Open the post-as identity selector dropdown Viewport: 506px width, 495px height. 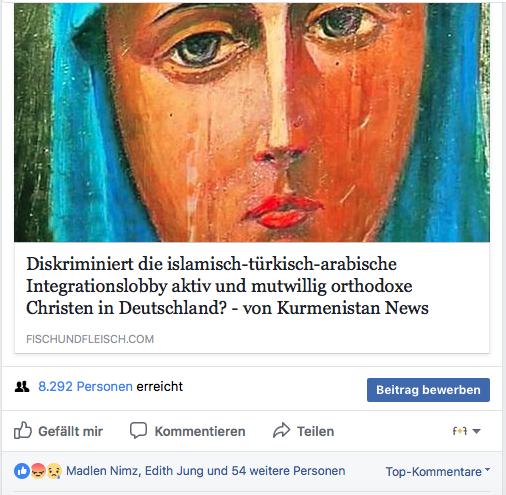(466, 431)
